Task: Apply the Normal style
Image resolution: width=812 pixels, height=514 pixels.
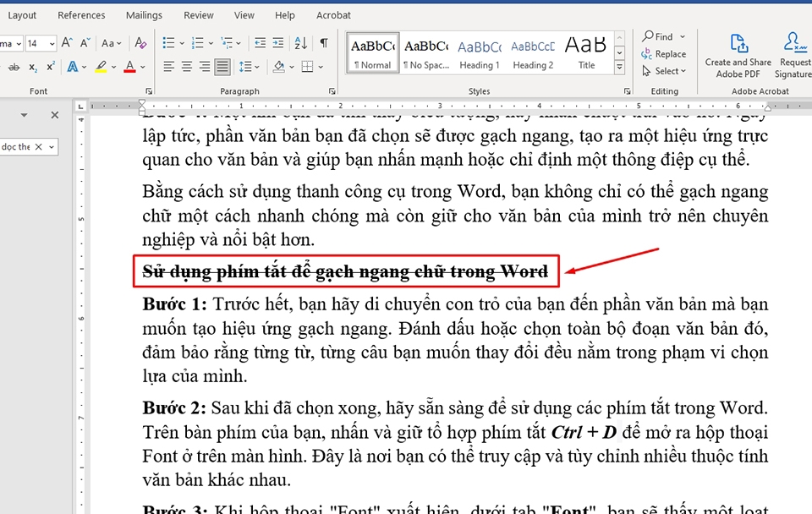Action: (x=373, y=52)
